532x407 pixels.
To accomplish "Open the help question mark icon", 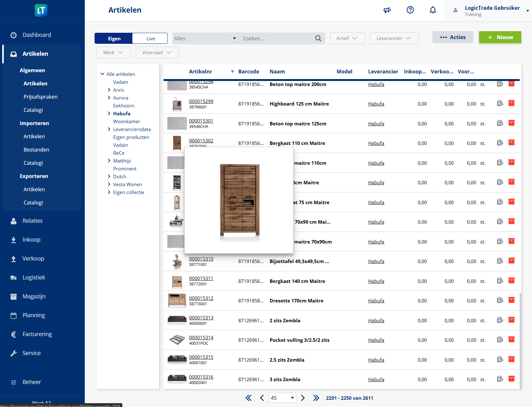I will [x=410, y=10].
